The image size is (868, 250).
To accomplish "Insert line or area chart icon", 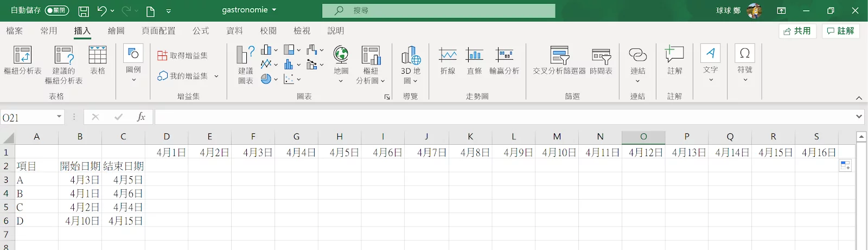I will point(269,65).
